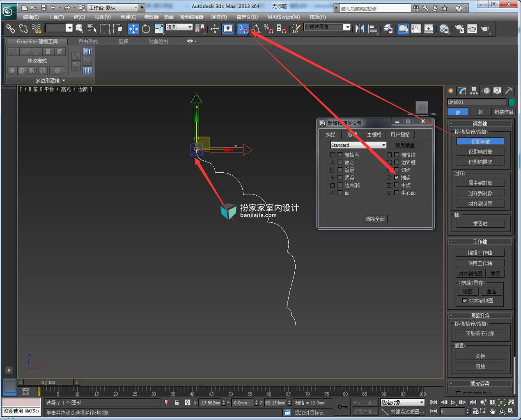Open the Curve Editor

pyautogui.click(x=416, y=28)
